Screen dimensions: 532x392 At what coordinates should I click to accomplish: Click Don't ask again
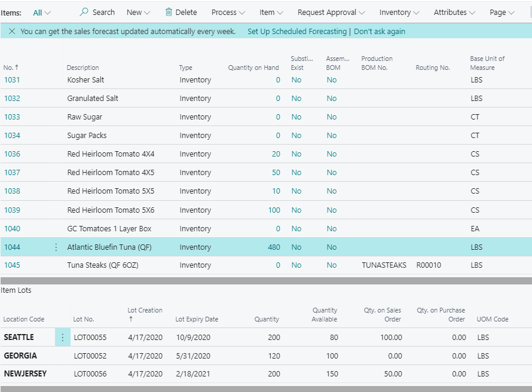tap(378, 30)
